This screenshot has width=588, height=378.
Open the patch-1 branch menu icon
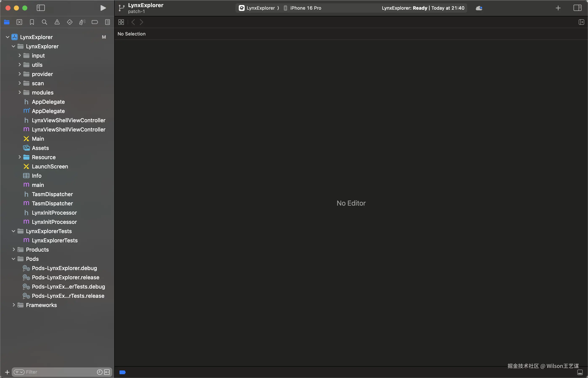click(121, 8)
